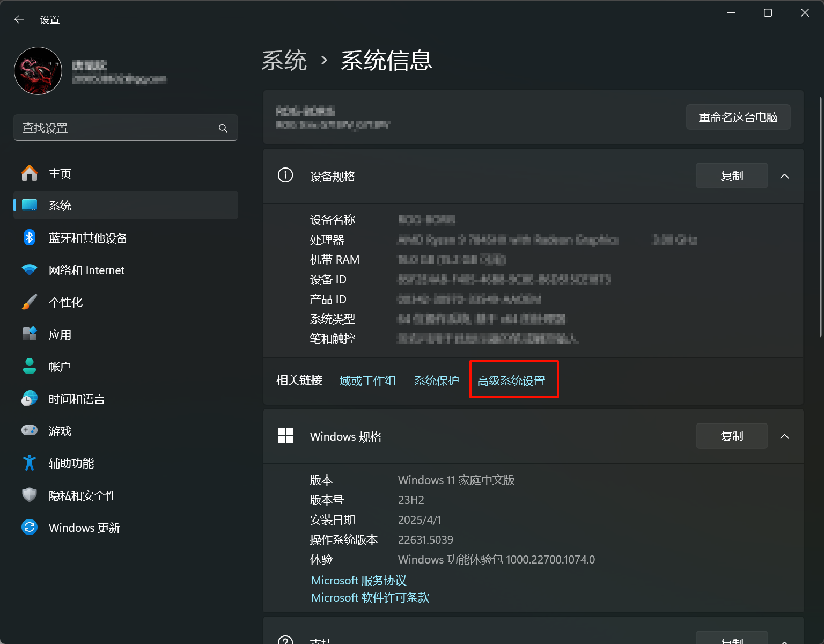Open Microsoft 服务协议 link
Screen dimensions: 824x644
(359, 580)
